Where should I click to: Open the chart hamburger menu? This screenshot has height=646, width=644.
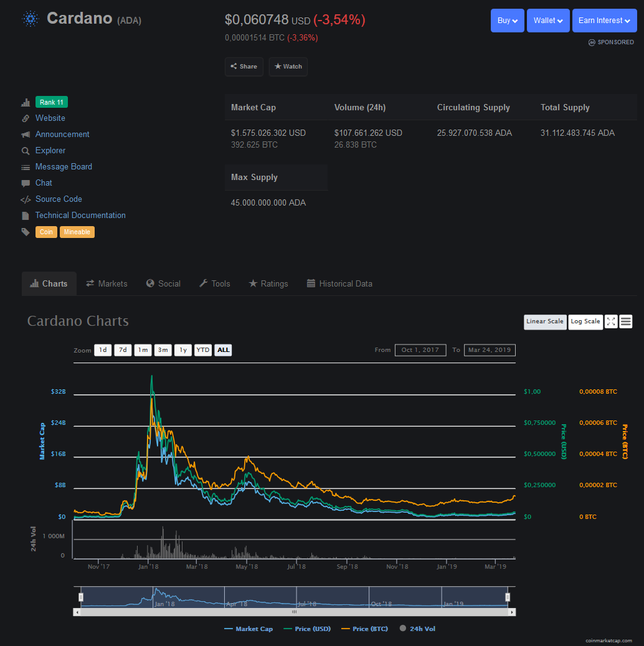coord(626,322)
